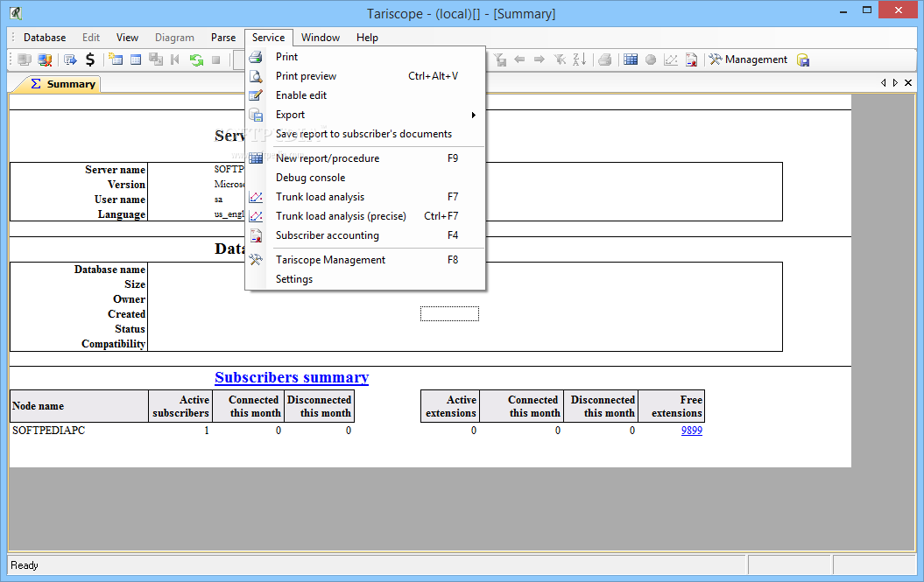Screen dimensions: 924x582
Task: Open the grayed Edit menu
Action: [x=91, y=38]
